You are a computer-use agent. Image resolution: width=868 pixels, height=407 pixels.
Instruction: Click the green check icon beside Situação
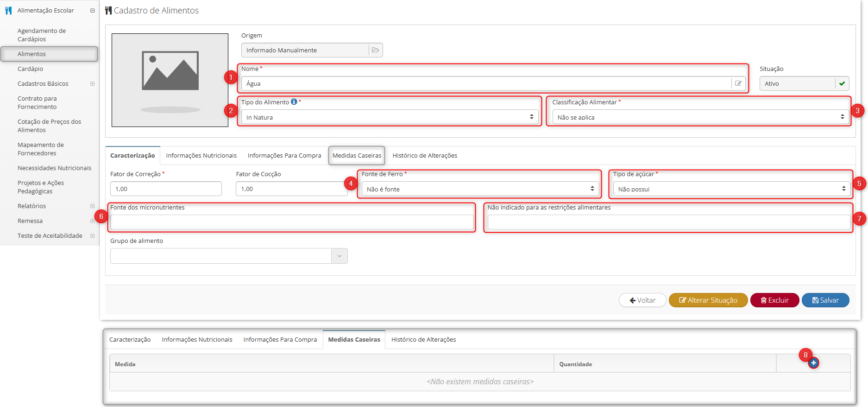pos(842,83)
